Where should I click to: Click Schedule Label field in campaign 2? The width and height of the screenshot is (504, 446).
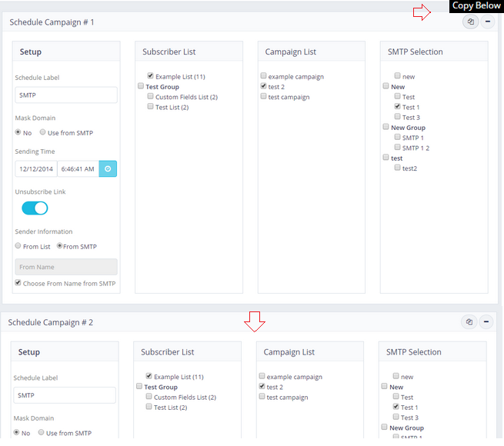point(65,395)
